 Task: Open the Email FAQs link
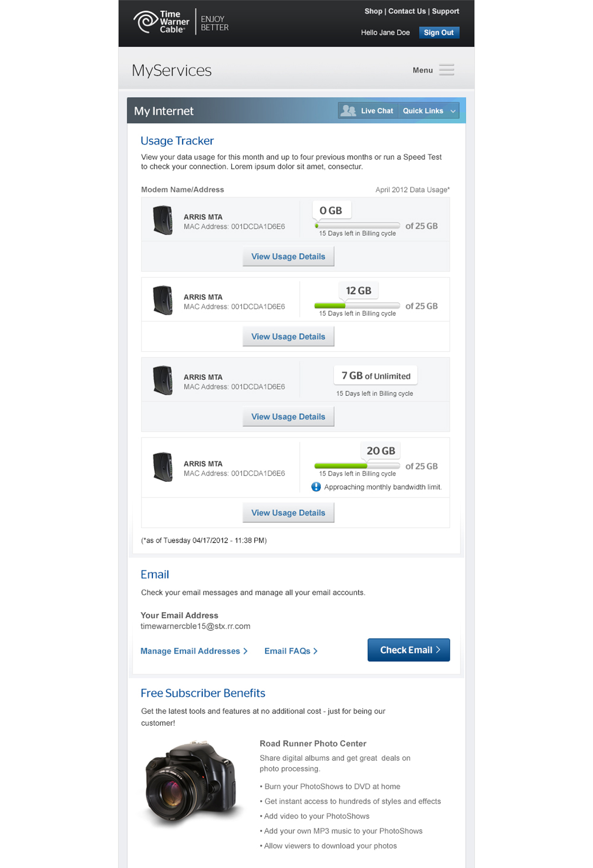[291, 651]
